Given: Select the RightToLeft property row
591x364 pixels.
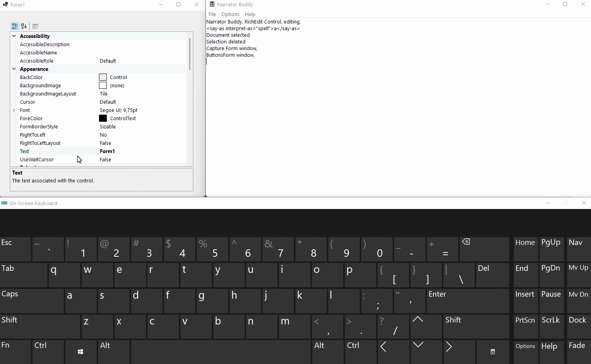Looking at the screenshot, I should coord(99,135).
